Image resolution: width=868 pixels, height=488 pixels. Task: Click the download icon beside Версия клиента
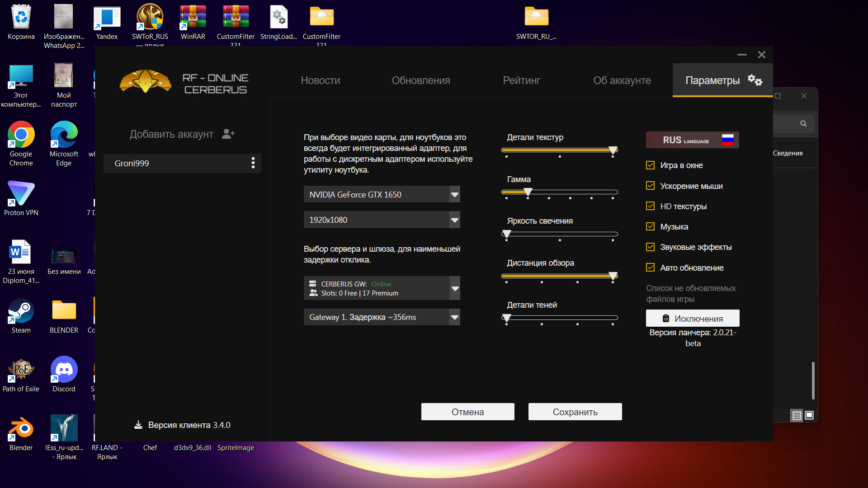[x=138, y=425]
